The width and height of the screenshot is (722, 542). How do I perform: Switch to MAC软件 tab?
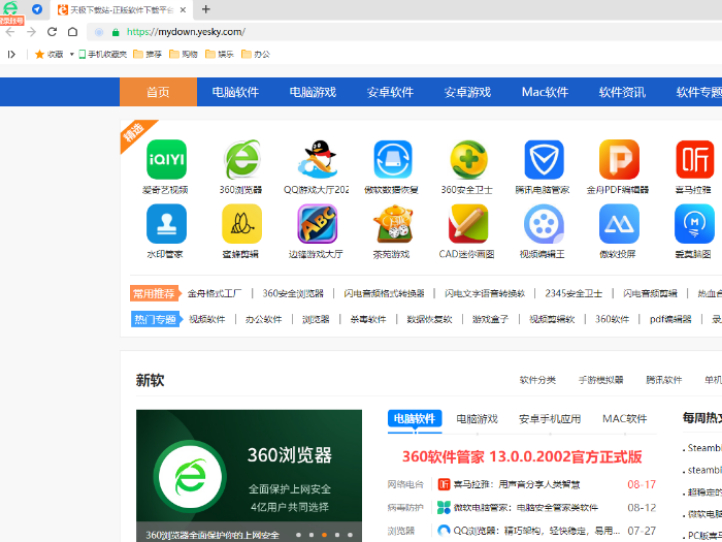click(x=624, y=419)
